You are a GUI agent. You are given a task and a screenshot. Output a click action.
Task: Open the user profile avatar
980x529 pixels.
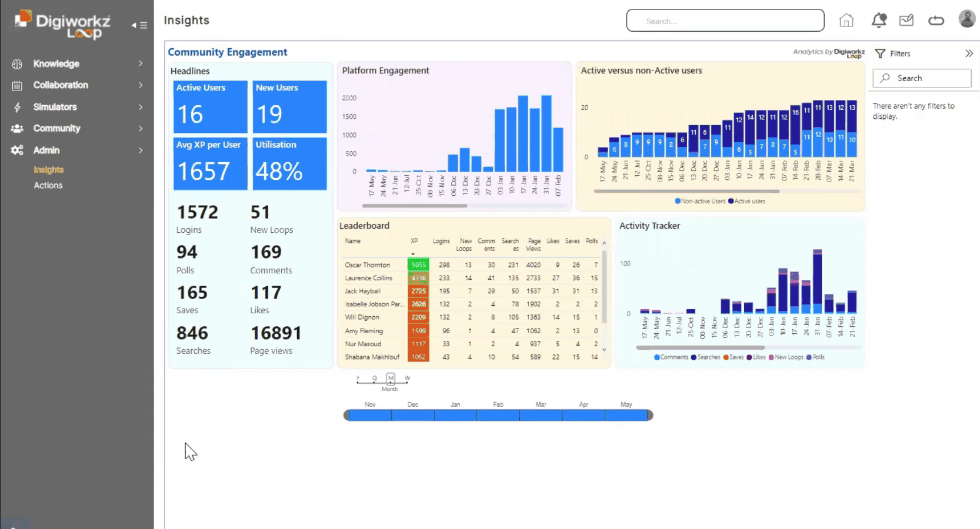[967, 19]
